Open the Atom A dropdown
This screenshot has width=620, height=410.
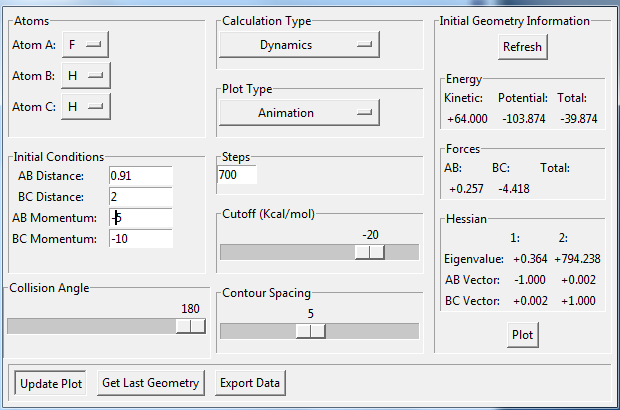tap(85, 45)
